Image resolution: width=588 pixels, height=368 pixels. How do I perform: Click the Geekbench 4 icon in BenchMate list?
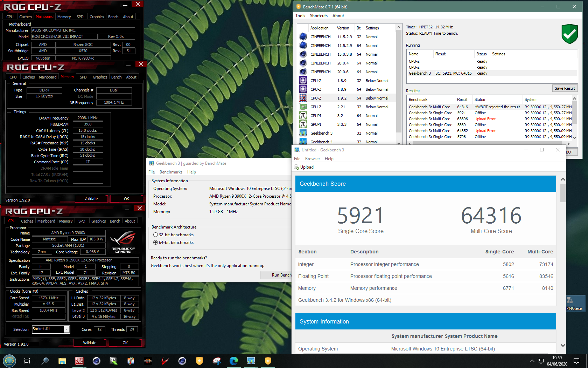pos(303,142)
